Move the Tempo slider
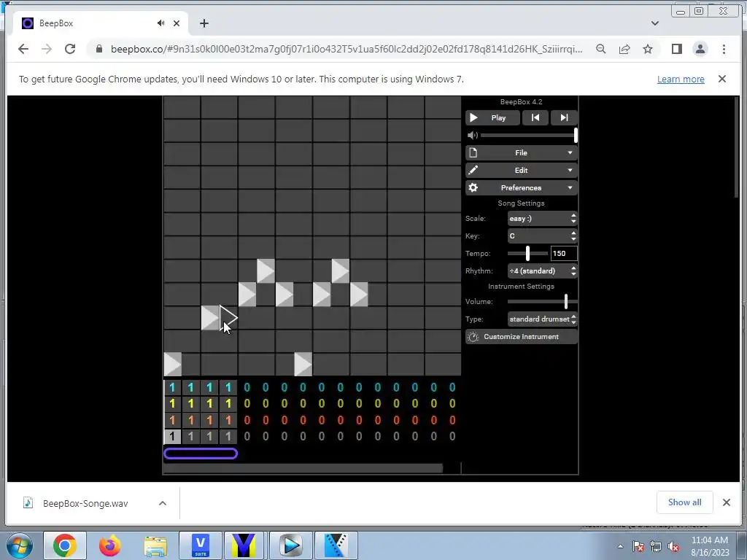 point(527,253)
